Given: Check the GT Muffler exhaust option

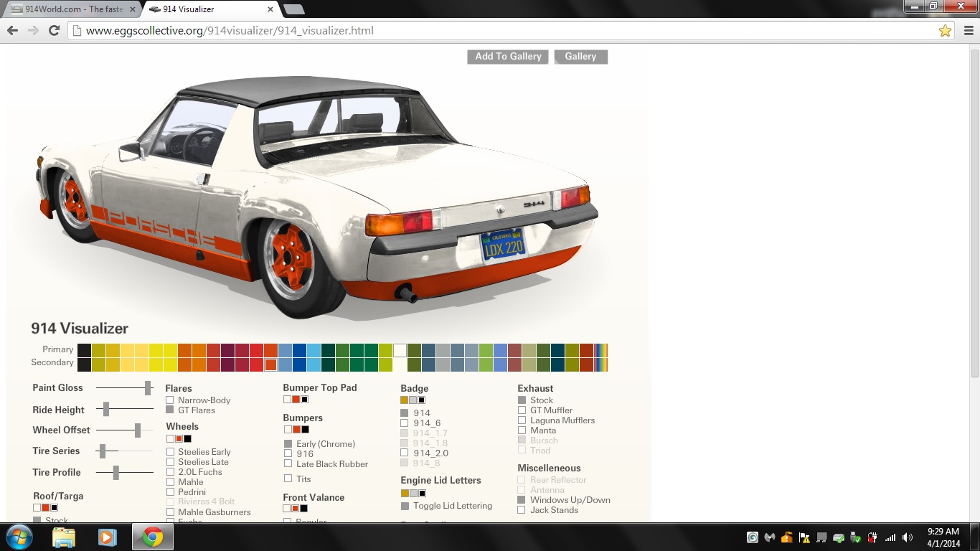Looking at the screenshot, I should pos(522,410).
